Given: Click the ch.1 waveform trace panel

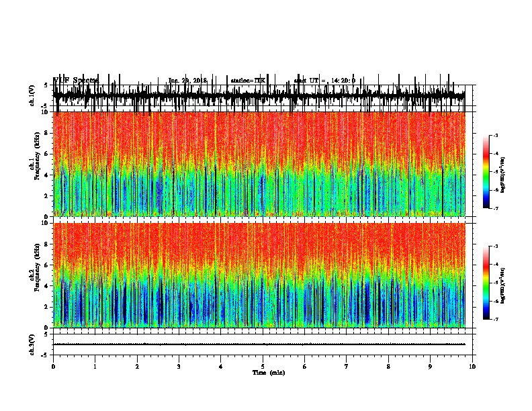Looking at the screenshot, I should click(259, 95).
